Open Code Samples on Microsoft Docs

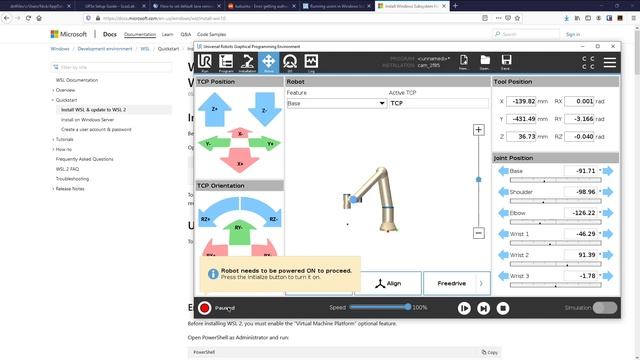211,34
